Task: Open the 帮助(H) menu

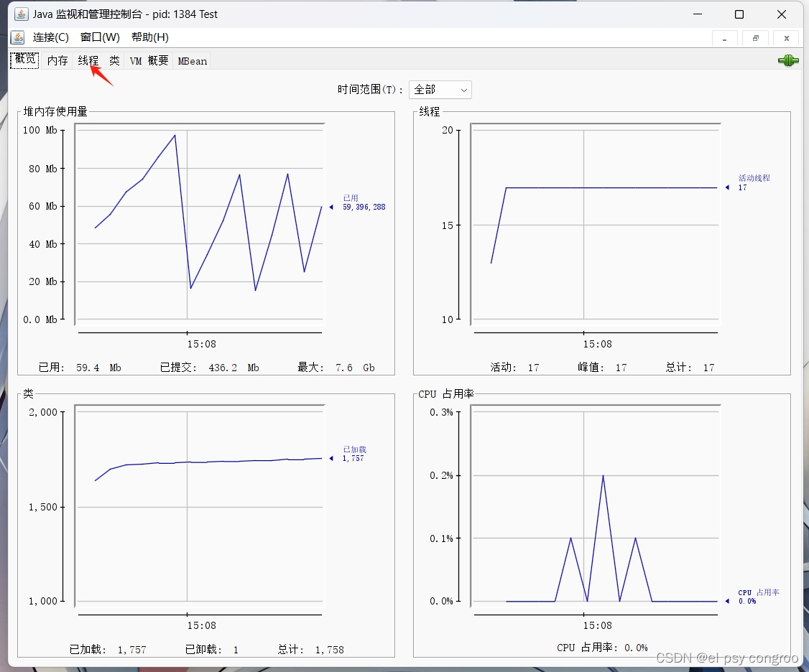Action: 150,37
